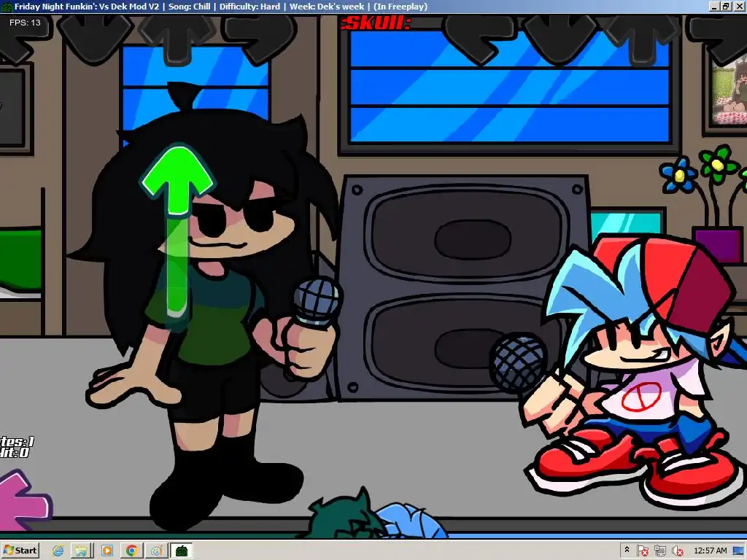This screenshot has width=747, height=560.
Task: Click the player's up arrow receptor
Action: (640, 38)
